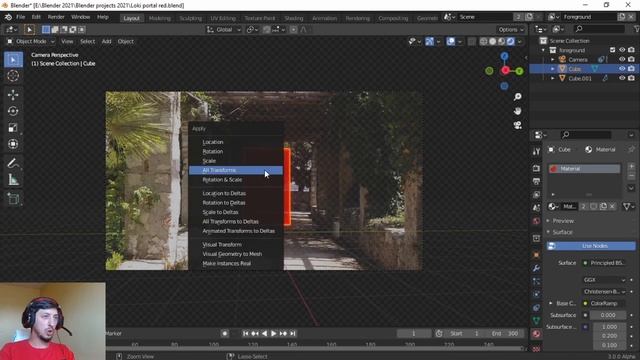640x360 pixels.
Task: Play the animation forward
Action: (273, 333)
